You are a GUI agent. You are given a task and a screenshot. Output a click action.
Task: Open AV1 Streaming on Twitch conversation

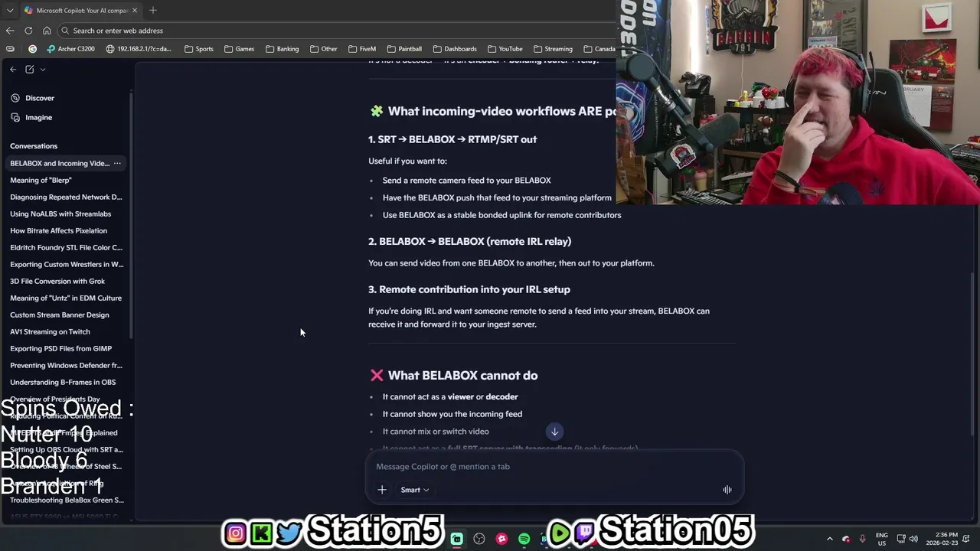pyautogui.click(x=50, y=331)
